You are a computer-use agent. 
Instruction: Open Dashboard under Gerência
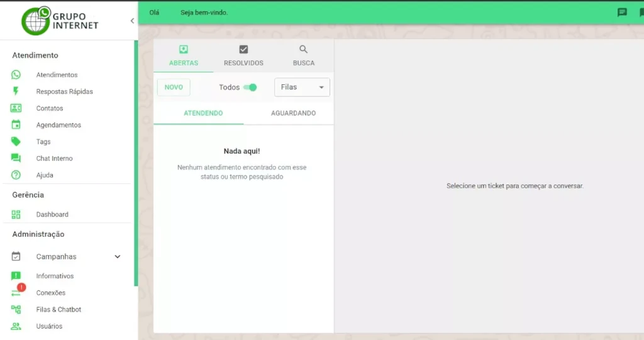tap(52, 214)
